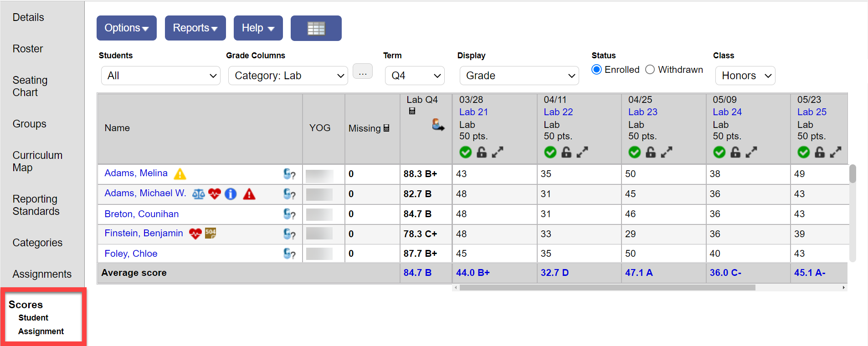Click the ellipsis button beside Grade Columns
The height and width of the screenshot is (346, 868).
coord(363,72)
